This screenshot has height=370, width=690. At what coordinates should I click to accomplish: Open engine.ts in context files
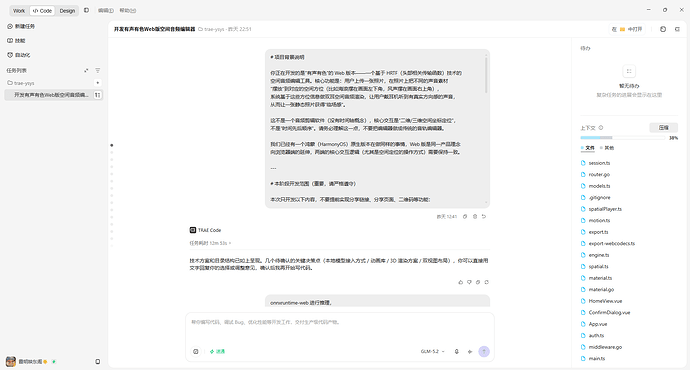coord(599,255)
